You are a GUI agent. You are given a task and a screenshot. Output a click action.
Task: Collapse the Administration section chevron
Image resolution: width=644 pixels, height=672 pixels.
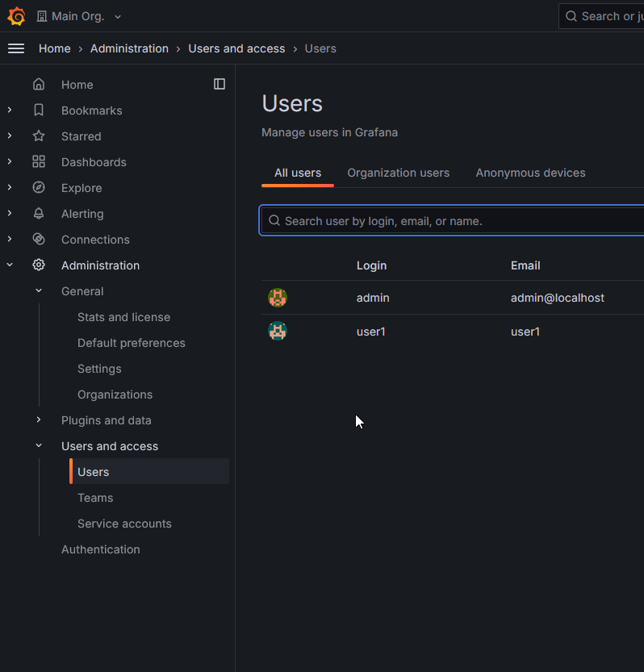10,265
